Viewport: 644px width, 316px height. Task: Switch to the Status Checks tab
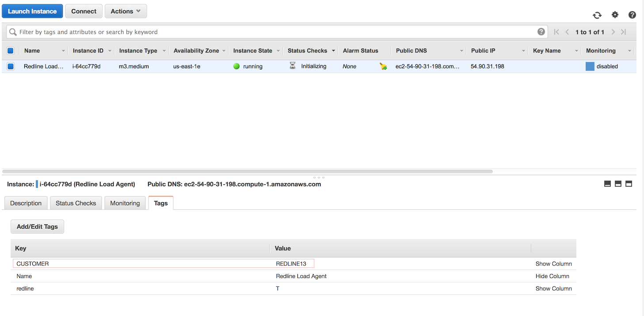[76, 203]
